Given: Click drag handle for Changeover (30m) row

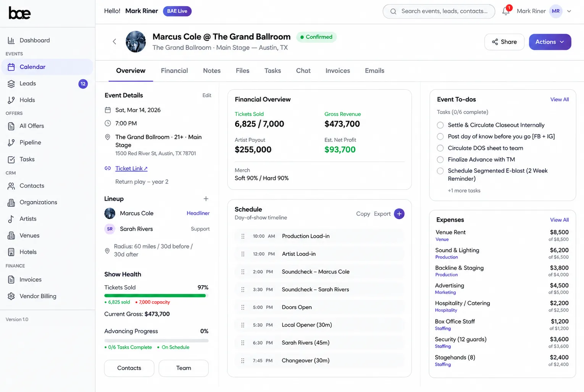Looking at the screenshot, I should click(243, 360).
